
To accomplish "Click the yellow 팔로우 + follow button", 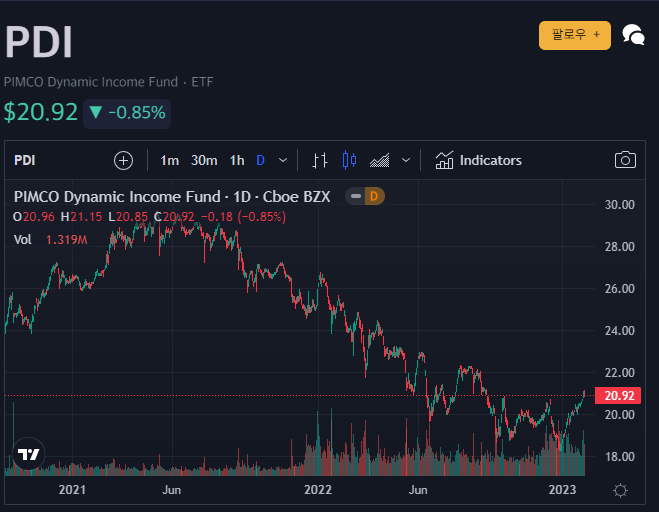I will pos(575,35).
